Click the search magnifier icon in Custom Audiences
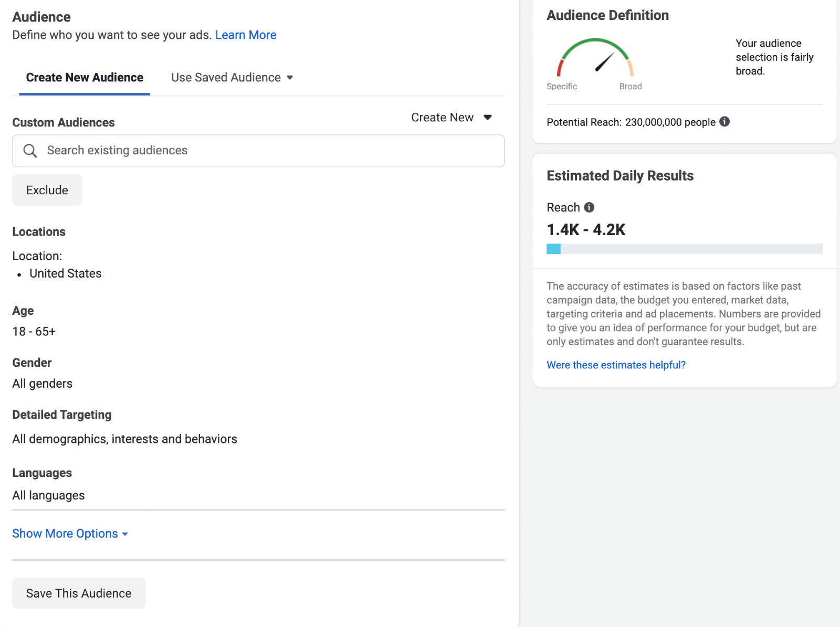Viewport: 840px width, 627px height. (30, 151)
